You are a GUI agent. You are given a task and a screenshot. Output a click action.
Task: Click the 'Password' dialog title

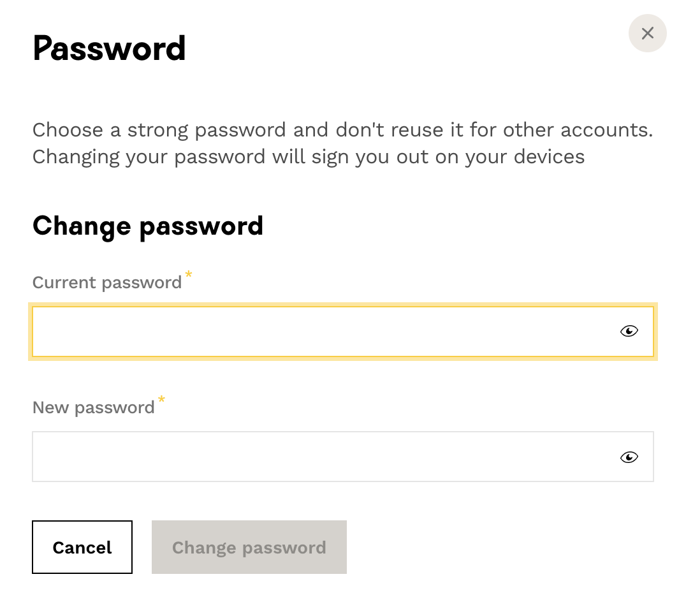(109, 48)
